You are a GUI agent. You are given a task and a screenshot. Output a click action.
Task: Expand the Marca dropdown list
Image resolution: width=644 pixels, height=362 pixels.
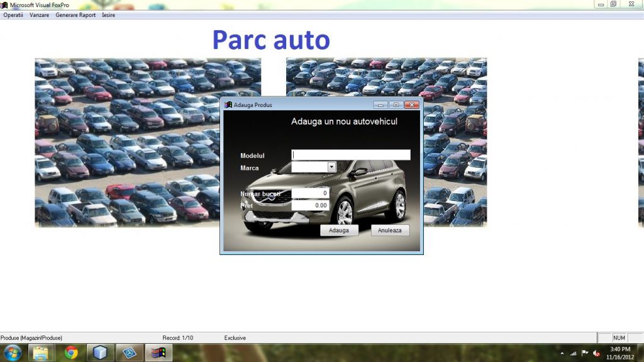coord(331,167)
